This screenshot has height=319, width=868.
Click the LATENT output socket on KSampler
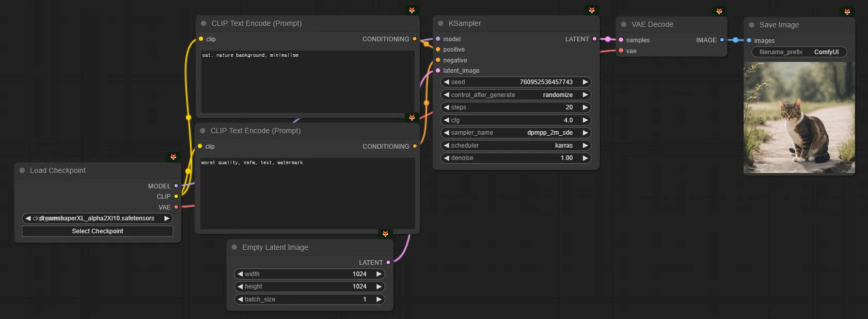coord(595,39)
